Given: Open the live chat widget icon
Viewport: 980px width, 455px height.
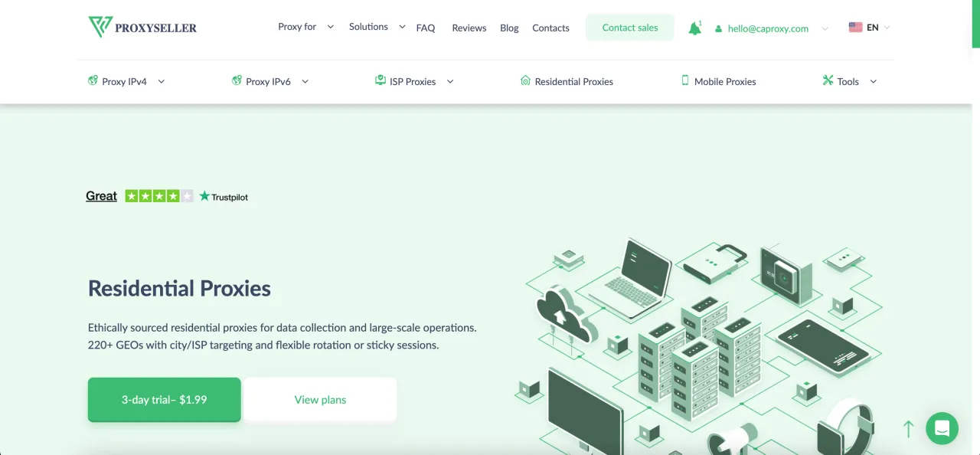Looking at the screenshot, I should pyautogui.click(x=942, y=428).
